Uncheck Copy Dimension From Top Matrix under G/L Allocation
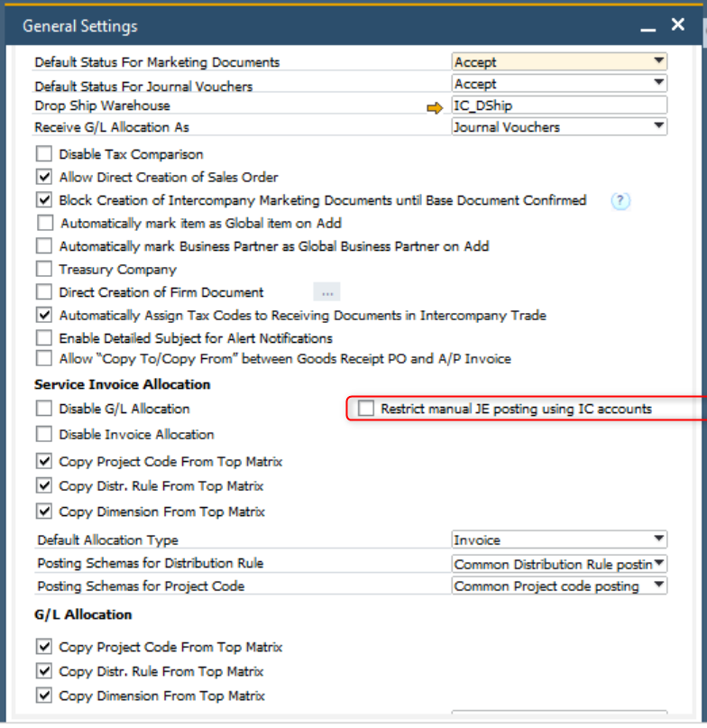Image resolution: width=707 pixels, height=728 pixels. (x=44, y=696)
